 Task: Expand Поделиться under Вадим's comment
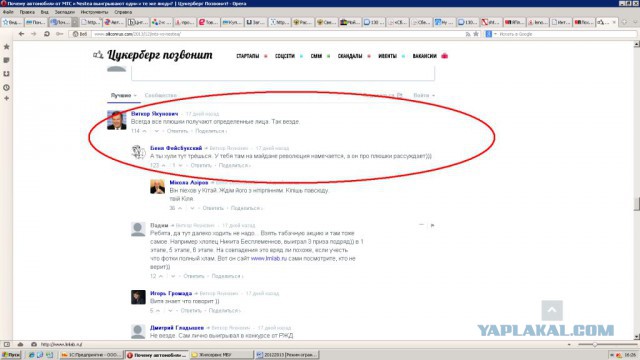227,276
